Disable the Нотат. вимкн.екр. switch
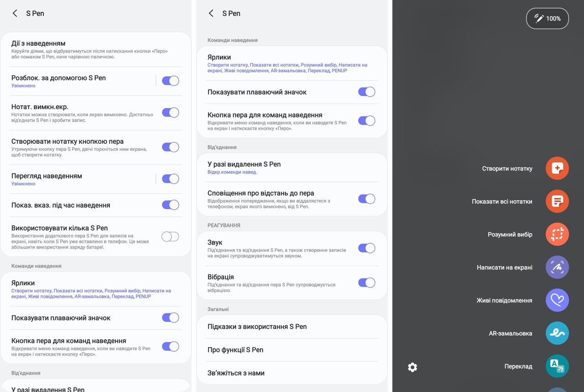584x392 pixels. 171,113
